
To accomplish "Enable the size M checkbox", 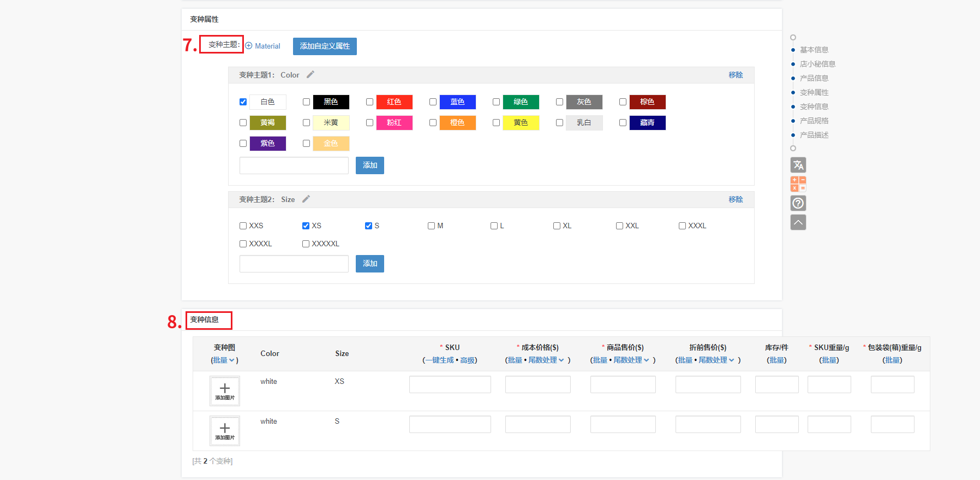I will click(431, 226).
